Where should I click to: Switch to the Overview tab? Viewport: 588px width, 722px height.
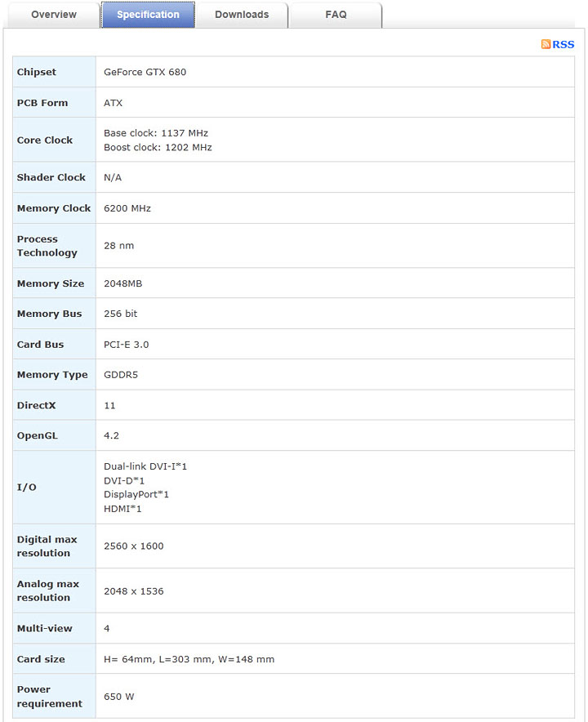(x=54, y=15)
